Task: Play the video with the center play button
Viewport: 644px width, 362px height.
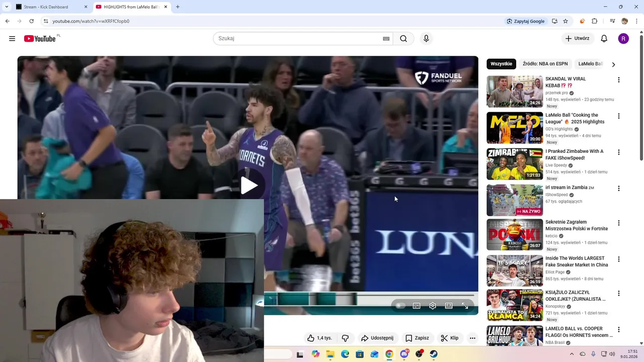Action: click(249, 186)
